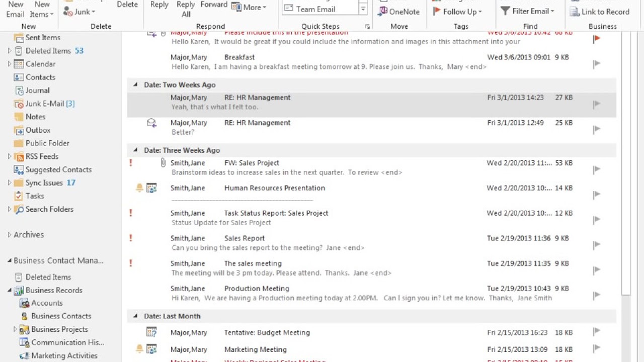This screenshot has height=362, width=644.
Task: Click the Delete button
Action: (x=127, y=5)
